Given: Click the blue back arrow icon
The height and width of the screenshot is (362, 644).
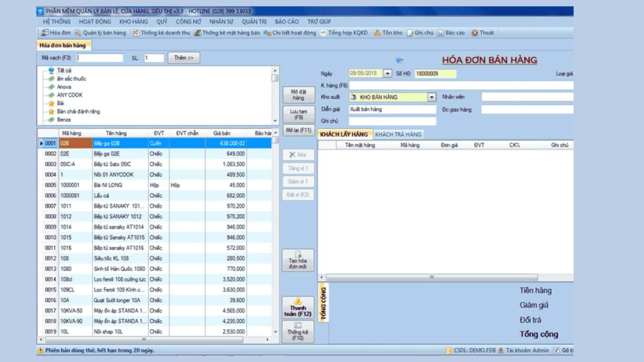Looking at the screenshot, I should pyautogui.click(x=400, y=60).
